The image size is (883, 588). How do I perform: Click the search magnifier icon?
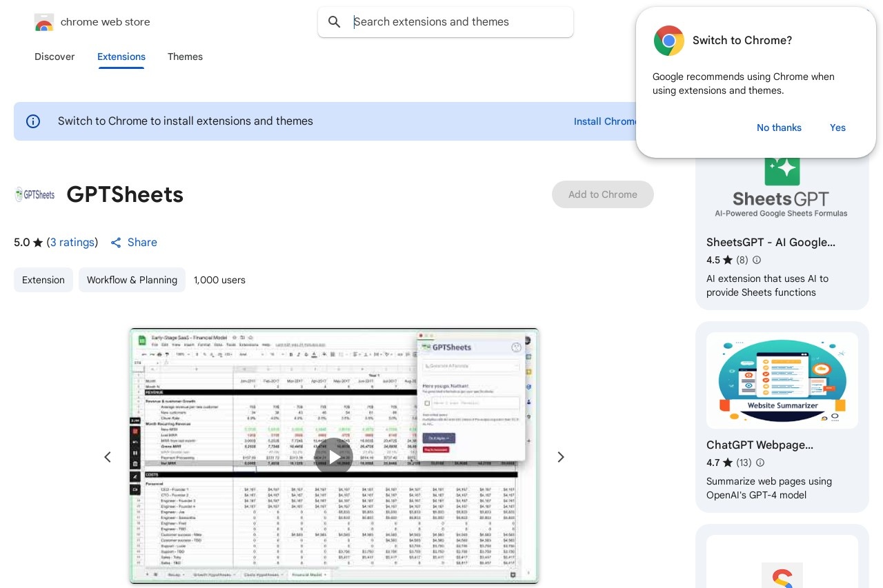click(335, 22)
